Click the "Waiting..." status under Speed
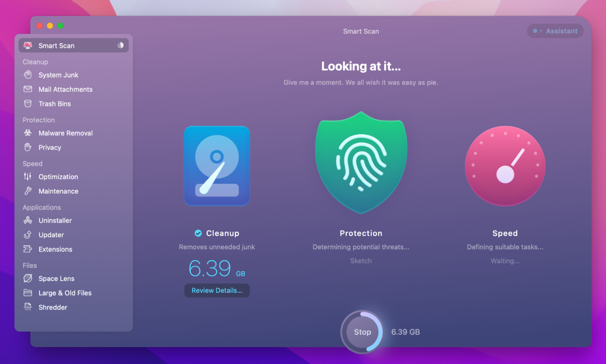This screenshot has width=606, height=364. [x=505, y=261]
